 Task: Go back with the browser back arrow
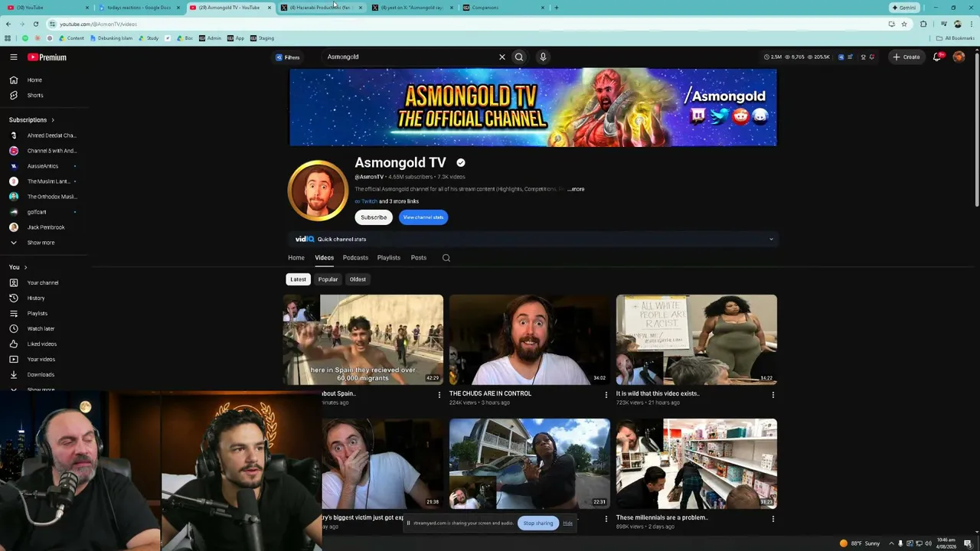coord(8,24)
